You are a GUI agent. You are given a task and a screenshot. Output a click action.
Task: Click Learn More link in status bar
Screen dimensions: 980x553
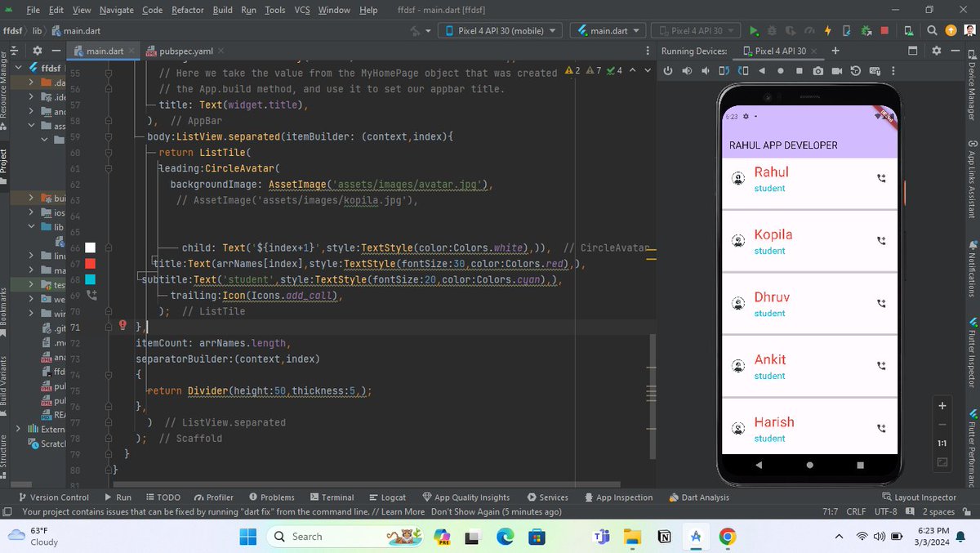point(403,512)
